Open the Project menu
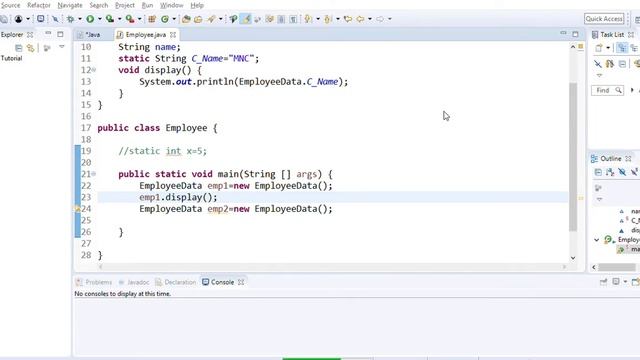 (125, 5)
